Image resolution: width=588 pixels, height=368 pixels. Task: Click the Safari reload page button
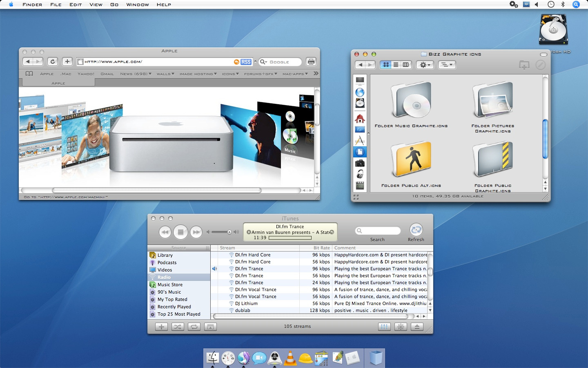coord(53,62)
